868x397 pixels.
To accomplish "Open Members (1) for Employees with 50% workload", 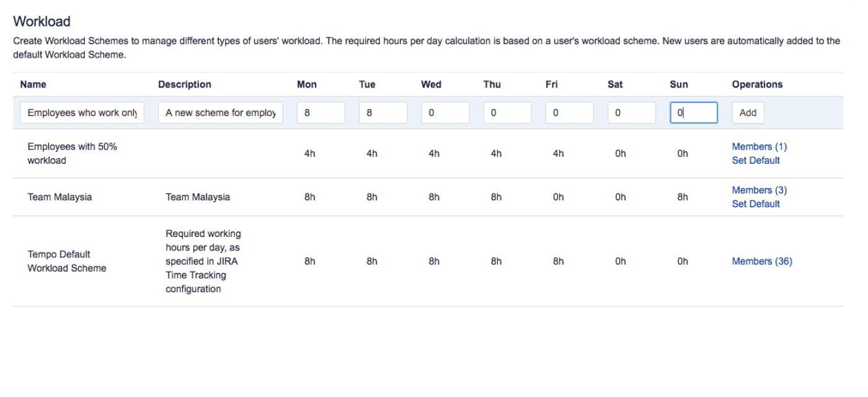I will click(x=759, y=146).
